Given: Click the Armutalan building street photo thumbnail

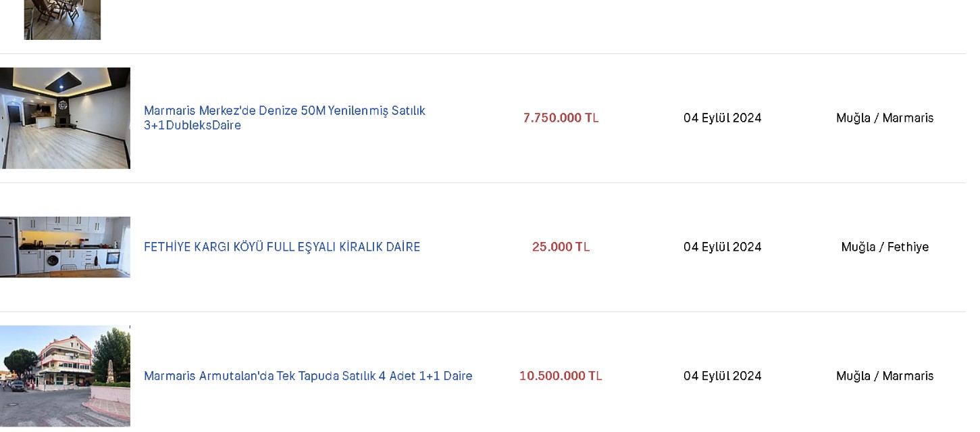Looking at the screenshot, I should tap(65, 376).
